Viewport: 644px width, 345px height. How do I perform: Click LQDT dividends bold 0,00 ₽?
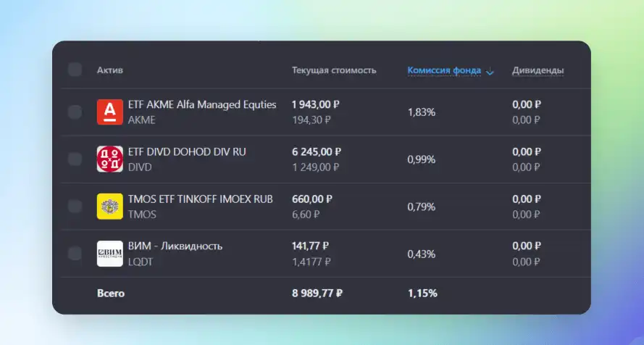pyautogui.click(x=527, y=246)
